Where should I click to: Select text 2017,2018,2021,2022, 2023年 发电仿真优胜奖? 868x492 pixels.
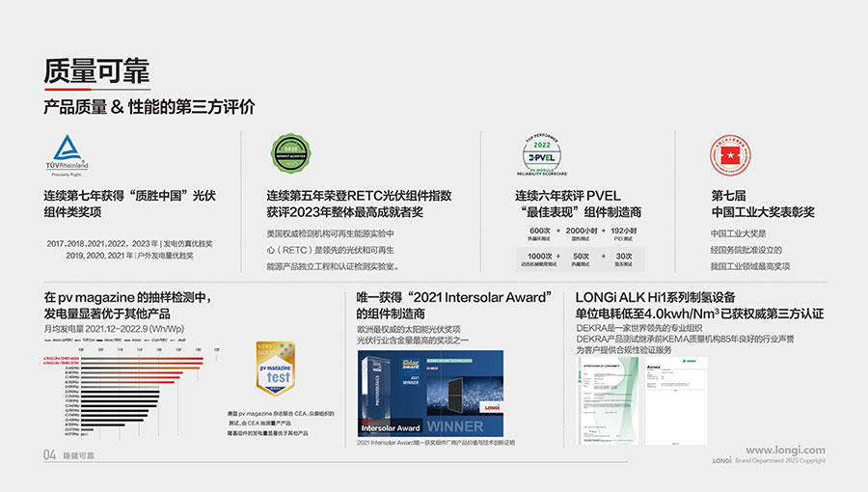coord(129,243)
